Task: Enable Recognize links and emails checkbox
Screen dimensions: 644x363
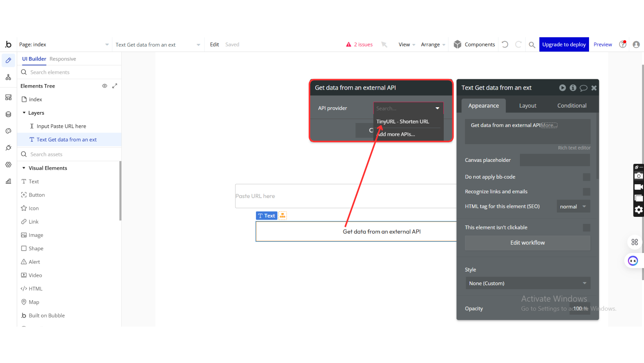Action: pos(587,192)
